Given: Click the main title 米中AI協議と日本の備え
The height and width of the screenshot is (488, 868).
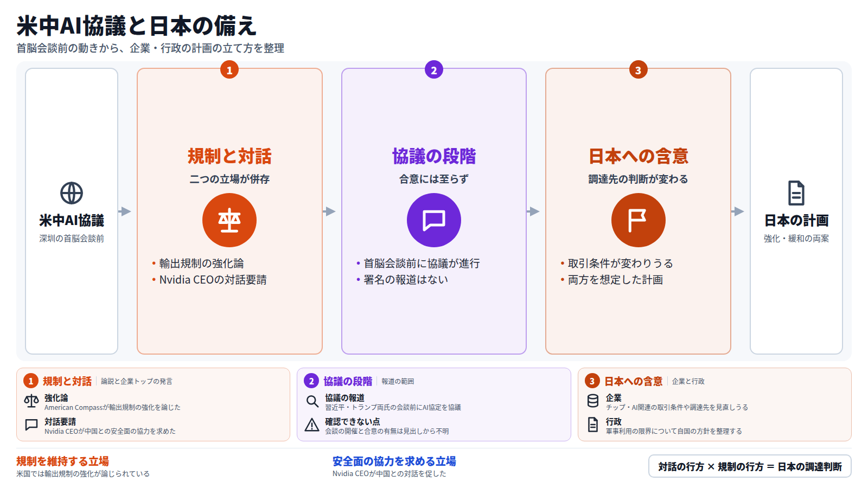Looking at the screenshot, I should pyautogui.click(x=136, y=25).
